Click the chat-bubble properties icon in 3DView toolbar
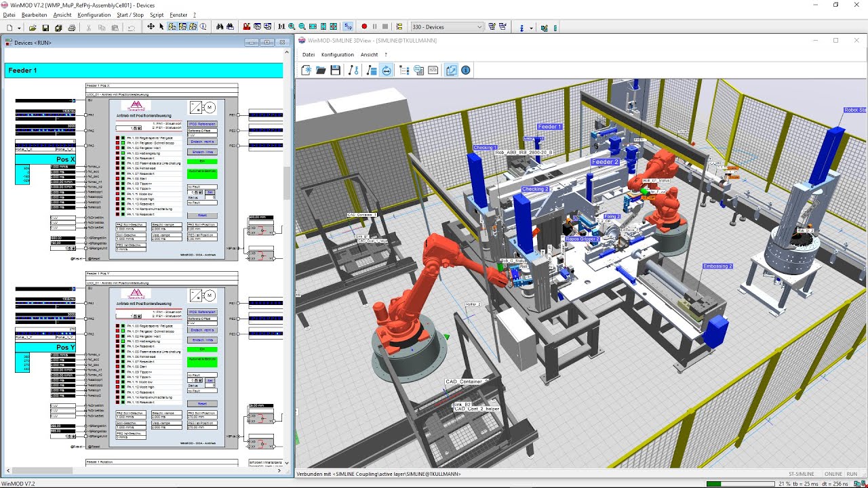Screen dimensions: 868x488 (x=418, y=70)
